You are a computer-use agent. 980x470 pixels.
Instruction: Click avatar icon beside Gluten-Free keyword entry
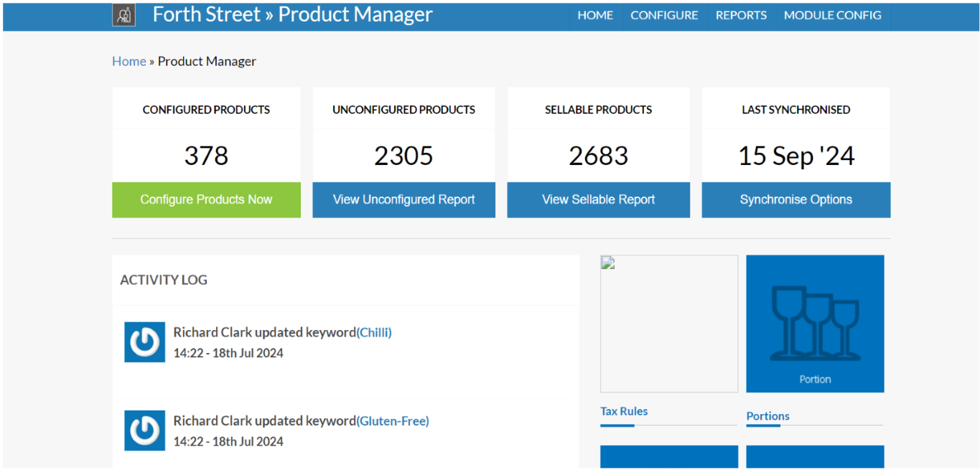pos(144,431)
